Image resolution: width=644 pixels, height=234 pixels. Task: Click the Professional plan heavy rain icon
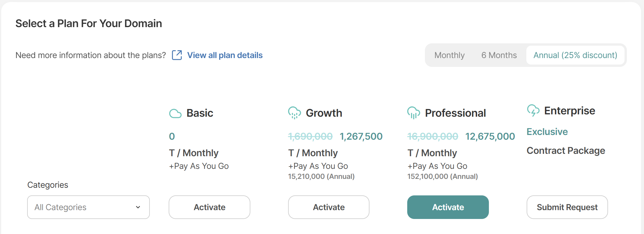(x=413, y=113)
